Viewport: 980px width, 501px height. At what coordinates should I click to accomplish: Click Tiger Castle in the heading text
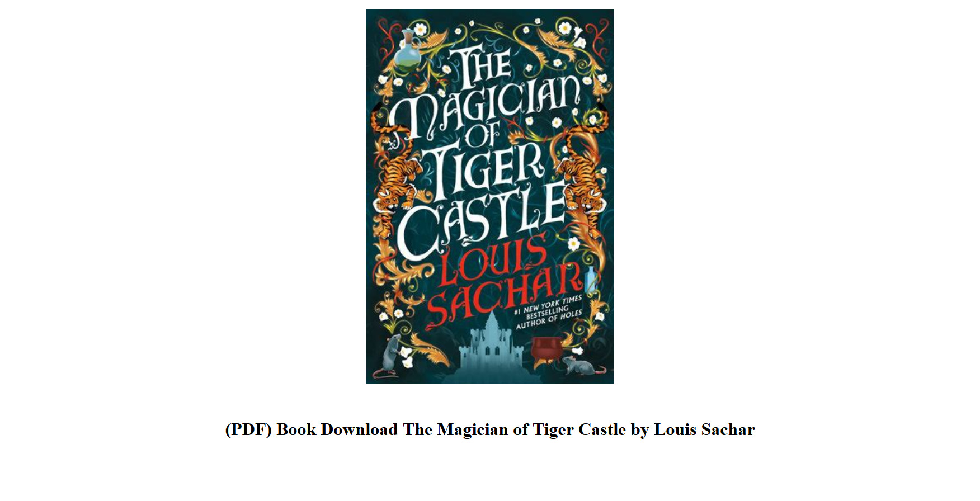point(579,429)
